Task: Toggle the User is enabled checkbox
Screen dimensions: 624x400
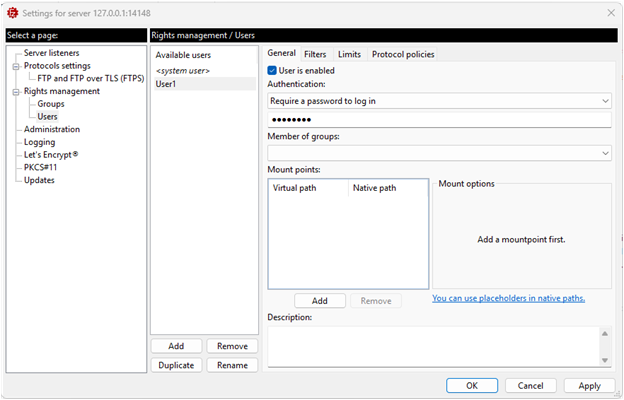Action: coord(273,71)
